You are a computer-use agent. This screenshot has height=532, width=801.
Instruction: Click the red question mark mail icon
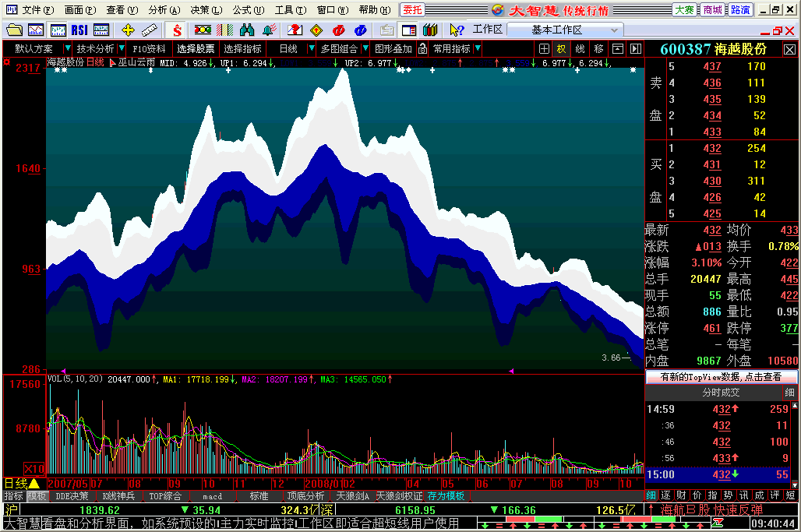coord(295,30)
